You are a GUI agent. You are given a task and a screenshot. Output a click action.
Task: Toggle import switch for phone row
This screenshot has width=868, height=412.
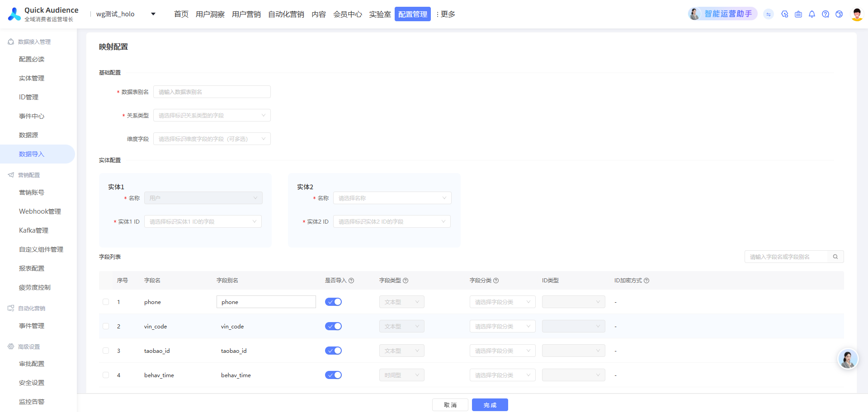[333, 302]
